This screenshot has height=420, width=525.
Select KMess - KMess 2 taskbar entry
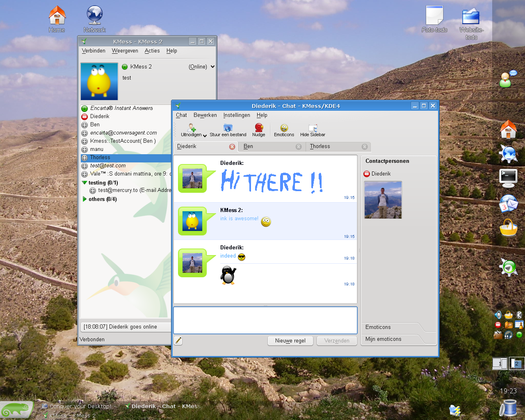(x=69, y=415)
